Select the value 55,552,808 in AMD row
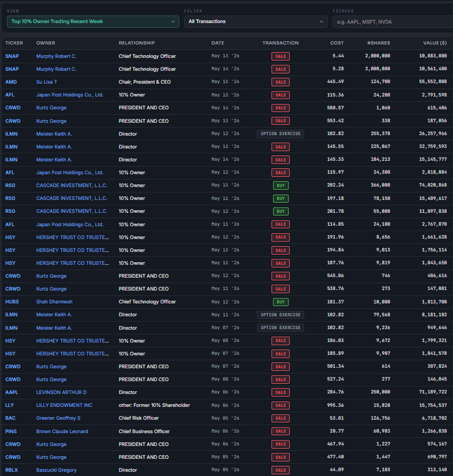453x476 pixels. coord(433,81)
